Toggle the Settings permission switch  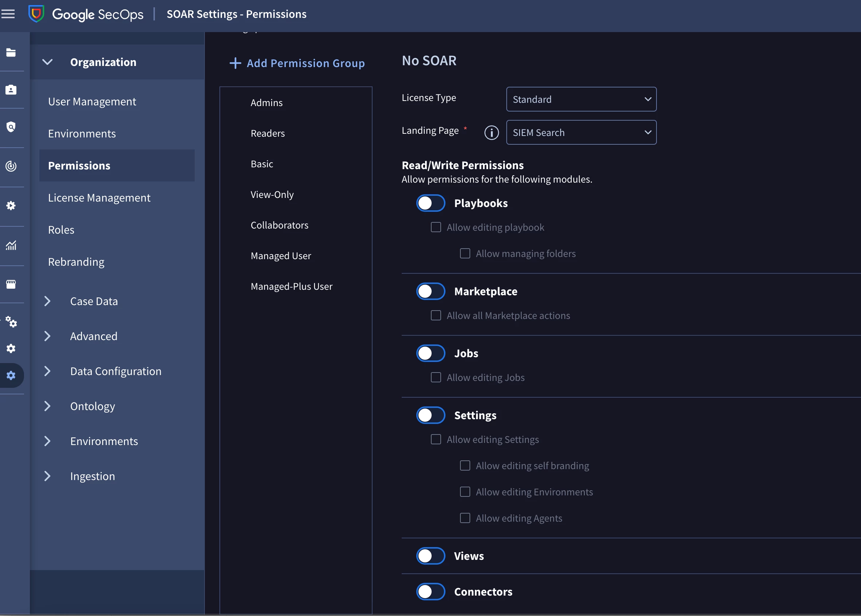click(x=430, y=415)
